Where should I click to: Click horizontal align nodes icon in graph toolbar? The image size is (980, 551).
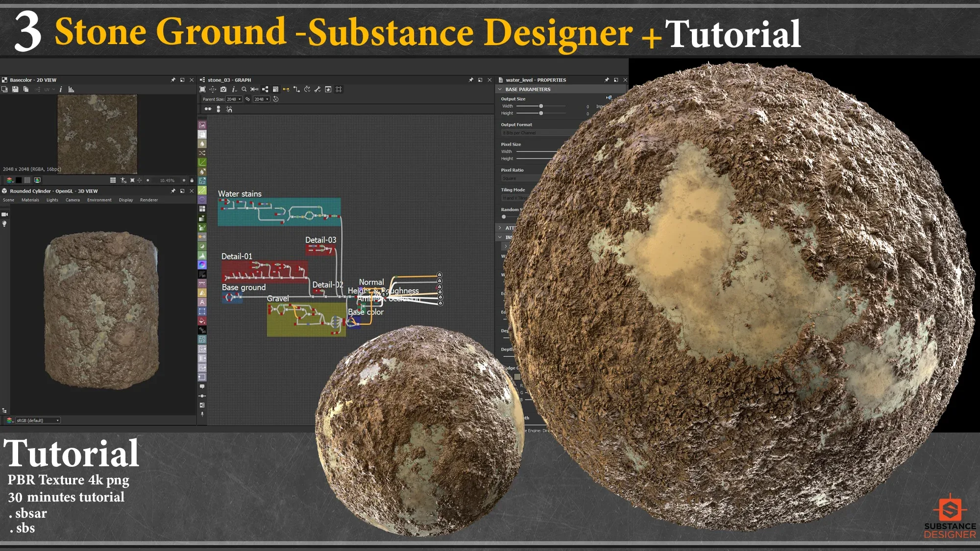tap(208, 109)
